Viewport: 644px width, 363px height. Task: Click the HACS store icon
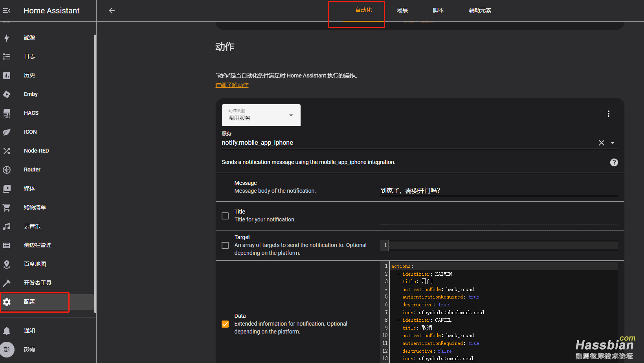(7, 113)
